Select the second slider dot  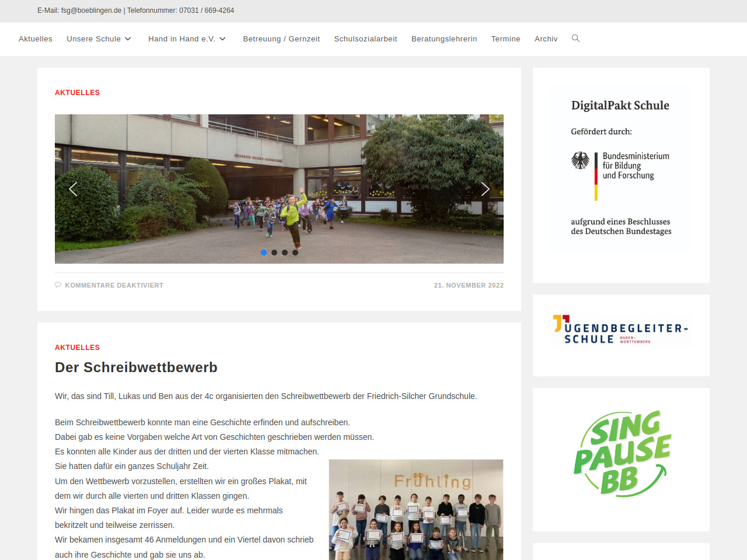click(x=274, y=253)
